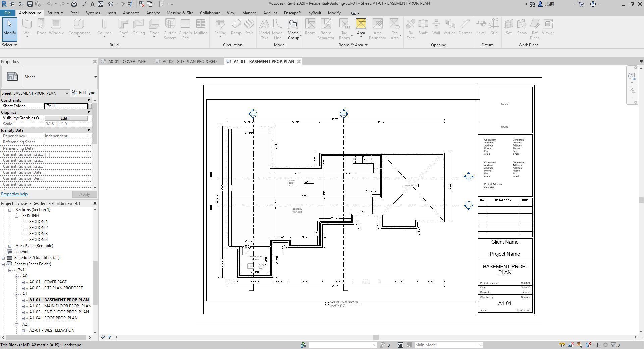Choose the Window tool
The height and width of the screenshot is (349, 644).
click(56, 27)
